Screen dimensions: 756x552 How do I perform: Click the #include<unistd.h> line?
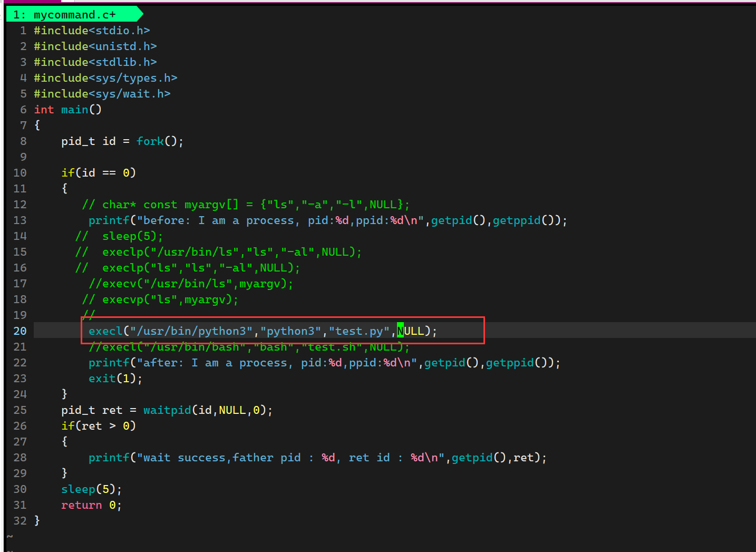(95, 46)
